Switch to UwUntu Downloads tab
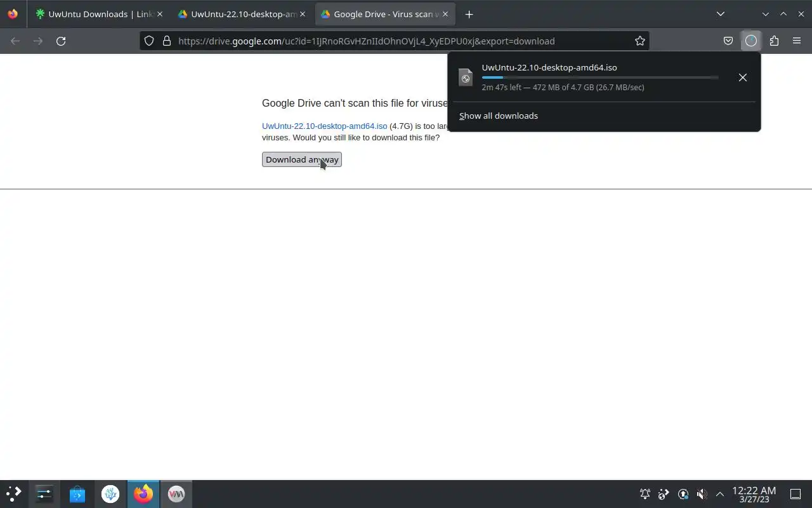Viewport: 812px width, 508px height. 98,14
